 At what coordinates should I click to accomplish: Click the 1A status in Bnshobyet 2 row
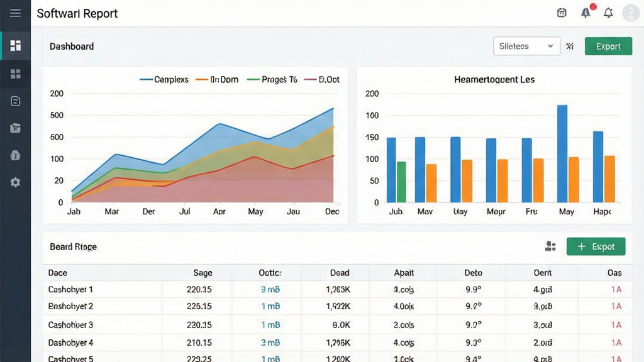tap(616, 306)
